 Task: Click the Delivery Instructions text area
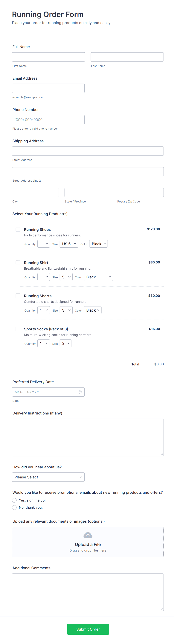[x=88, y=437]
